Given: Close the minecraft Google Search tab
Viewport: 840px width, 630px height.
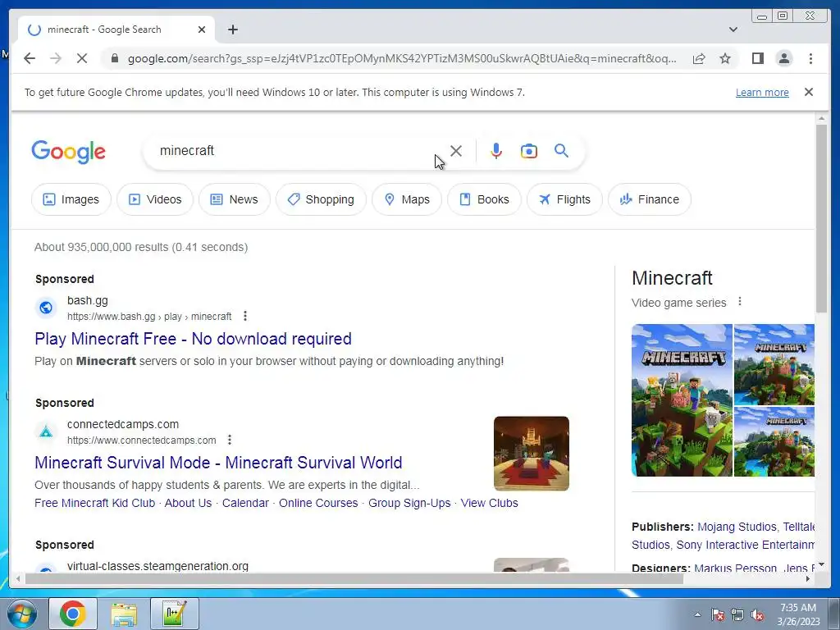Looking at the screenshot, I should click(x=202, y=30).
